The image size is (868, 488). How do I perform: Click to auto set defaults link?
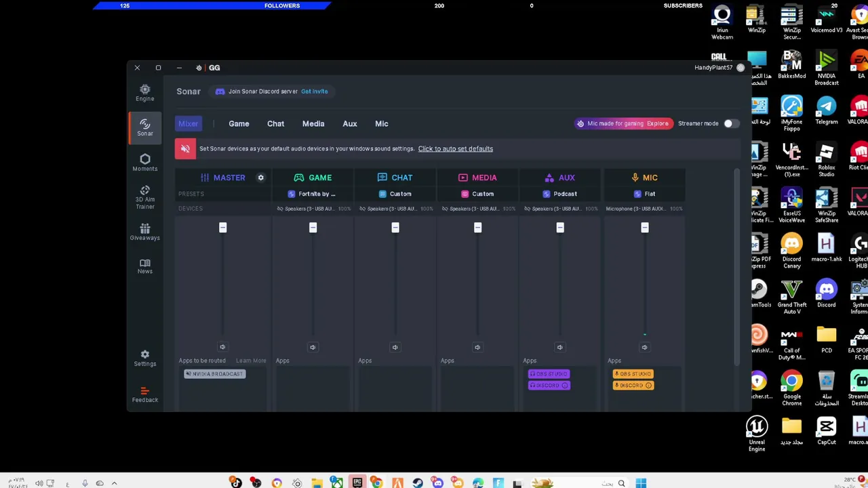coord(456,148)
